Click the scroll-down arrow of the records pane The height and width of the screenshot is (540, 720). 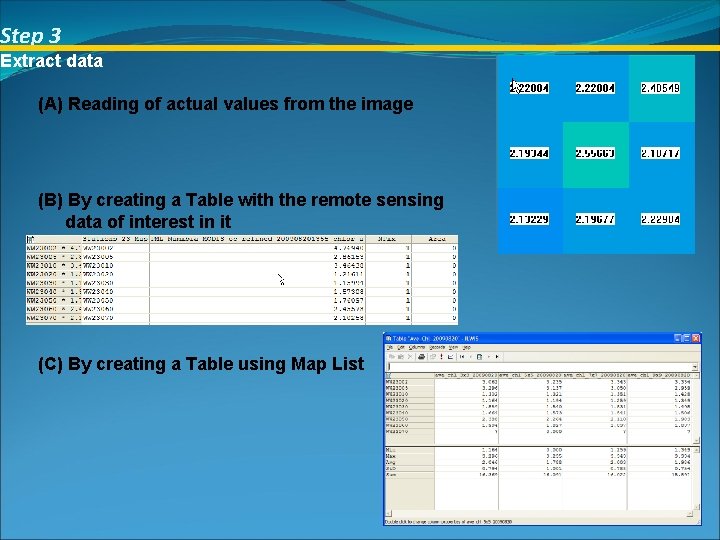pyautogui.click(x=697, y=440)
